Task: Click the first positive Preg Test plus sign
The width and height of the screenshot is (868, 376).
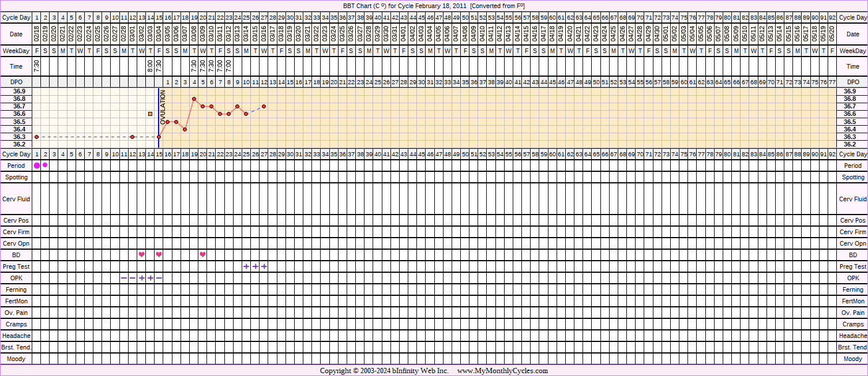Action: pyautogui.click(x=246, y=266)
